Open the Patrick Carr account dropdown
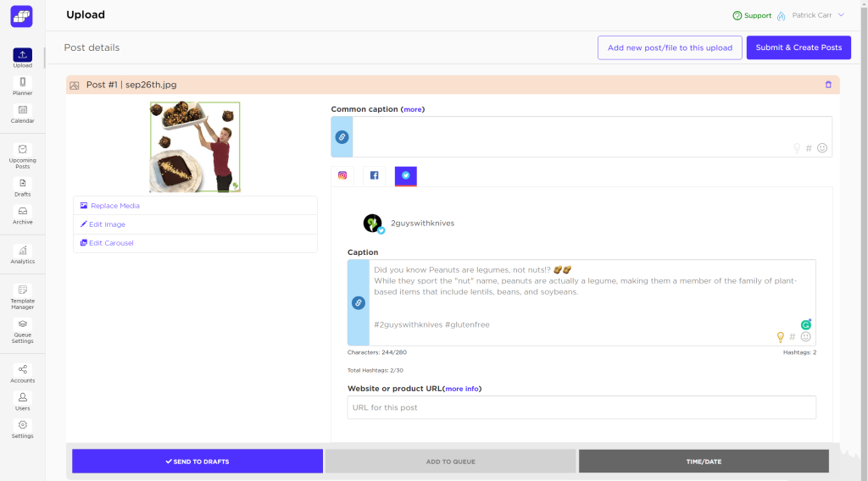 [818, 15]
